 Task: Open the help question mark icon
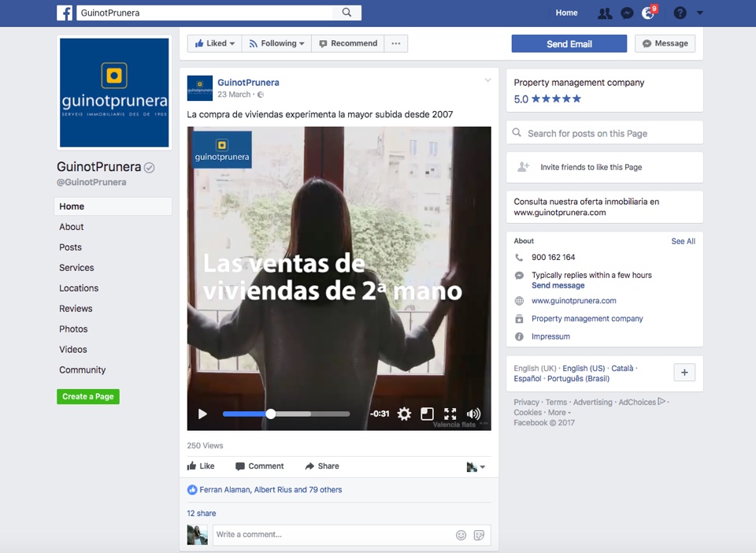click(x=680, y=13)
